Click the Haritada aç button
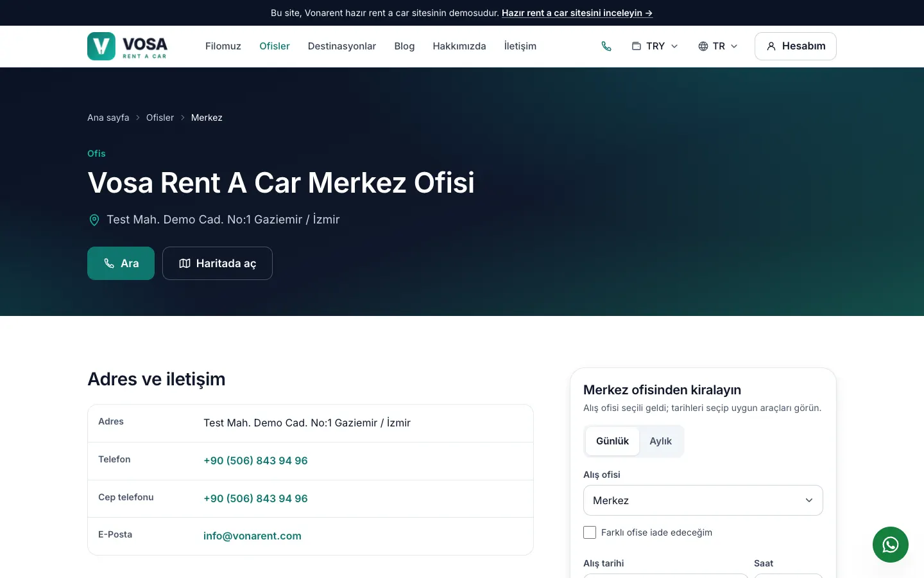The width and height of the screenshot is (924, 578). 218,263
